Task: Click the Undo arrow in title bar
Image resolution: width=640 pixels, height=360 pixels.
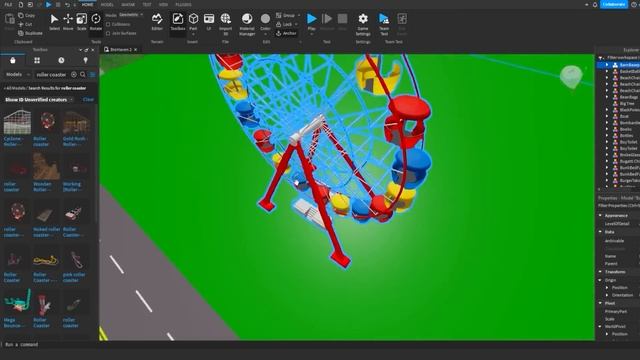Action: tap(67, 5)
